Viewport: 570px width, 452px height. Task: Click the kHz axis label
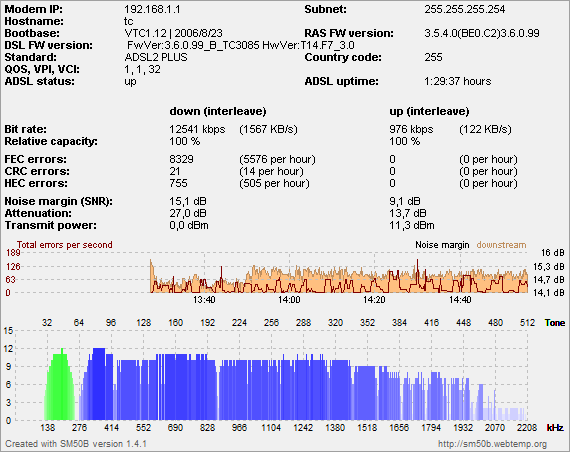[555, 428]
